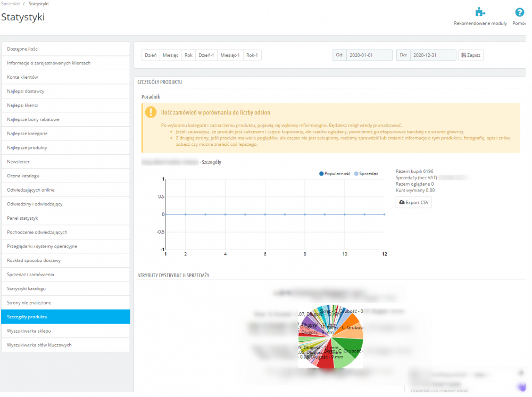Click the Razem oglądane 0 text
Viewport: 532px width, 397px height.
click(414, 184)
